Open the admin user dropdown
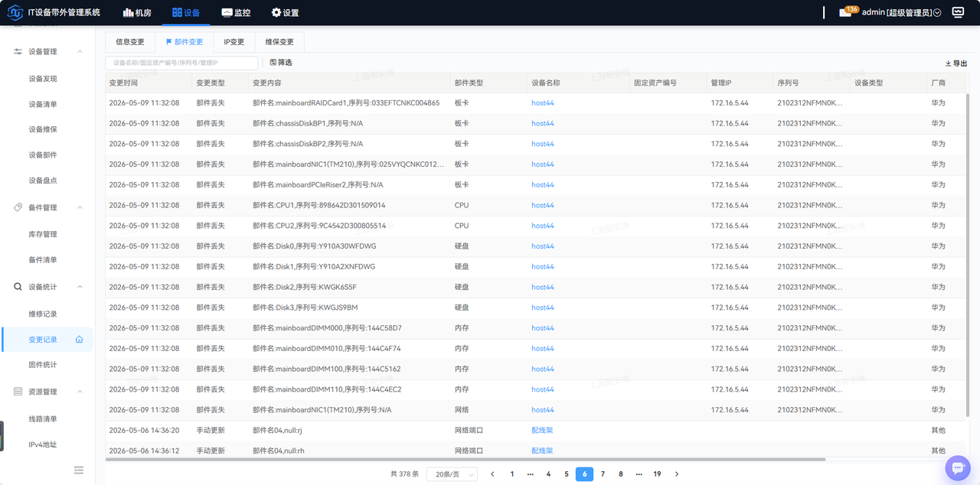This screenshot has width=980, height=485. pos(901,13)
